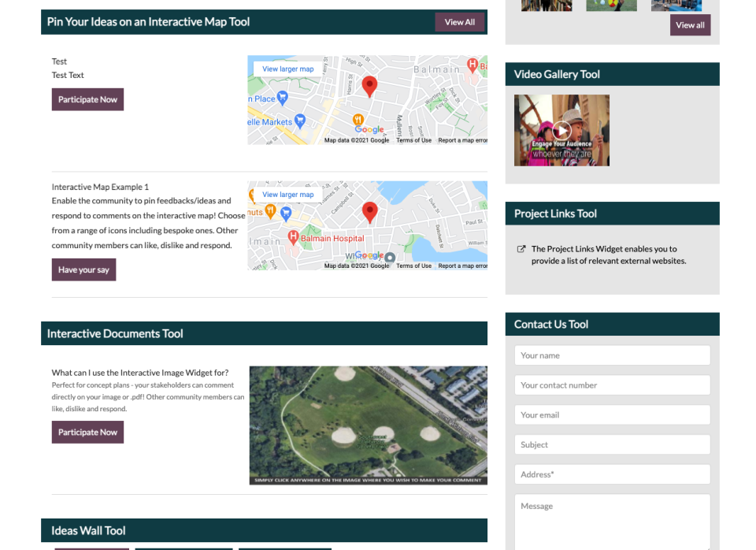Screen dimensions: 756x550
Task: Click the 'View All' button in Pin Your Ideas header
Action: (x=459, y=21)
